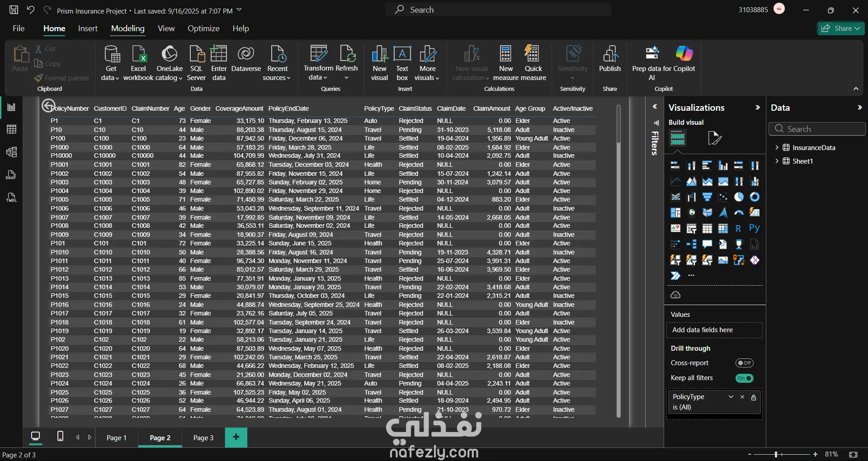
Task: Expand the Sheet1 table
Action: click(777, 161)
